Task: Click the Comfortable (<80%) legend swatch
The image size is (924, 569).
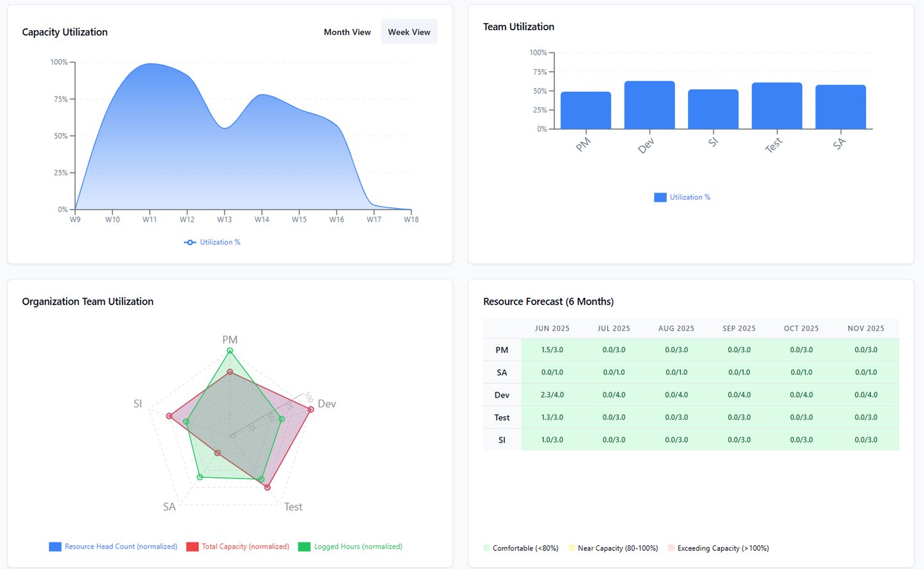Action: click(x=486, y=548)
